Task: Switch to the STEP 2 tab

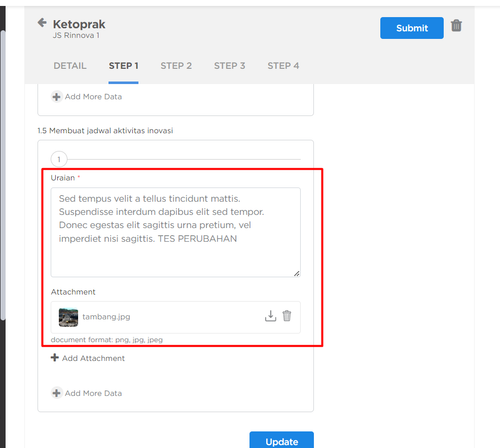Action: click(x=176, y=66)
